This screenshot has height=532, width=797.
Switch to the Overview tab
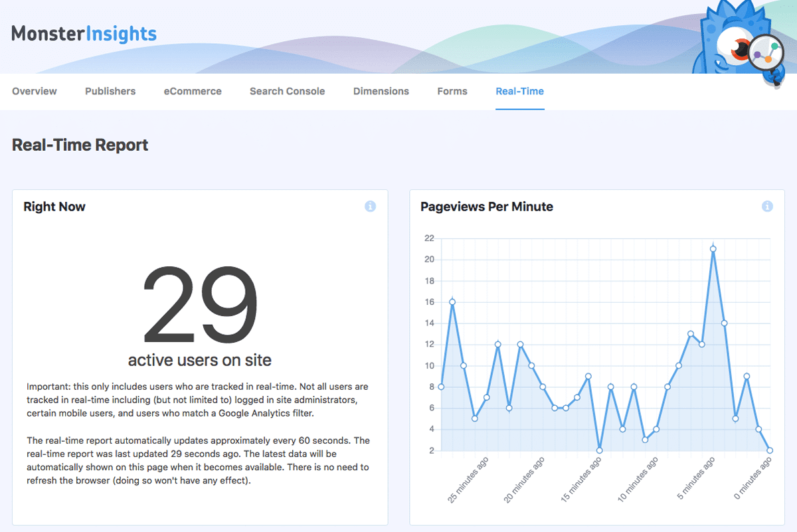point(34,91)
